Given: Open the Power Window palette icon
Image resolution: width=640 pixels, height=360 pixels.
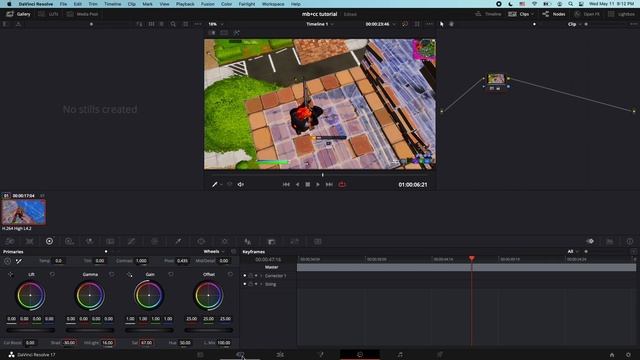Looking at the screenshot, I should click(x=201, y=241).
